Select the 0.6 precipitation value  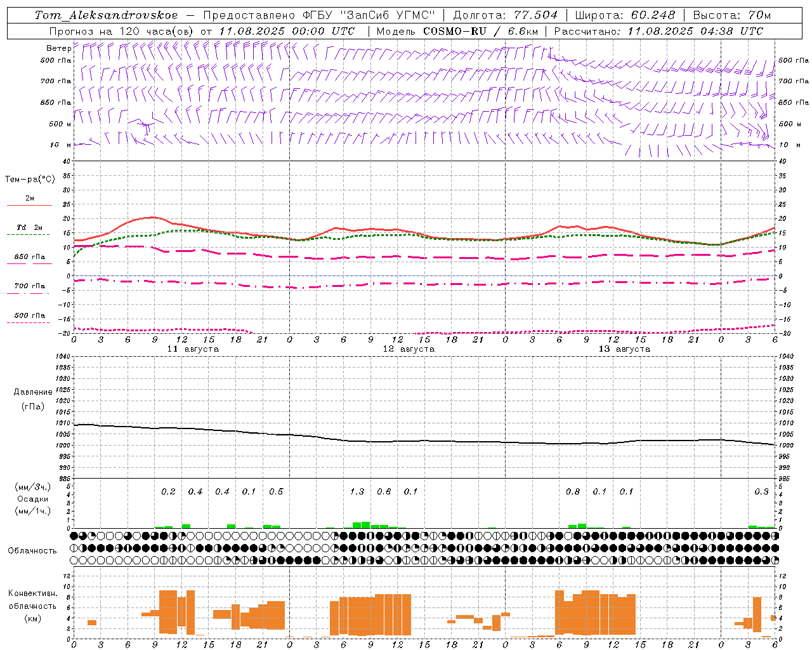[x=384, y=492]
